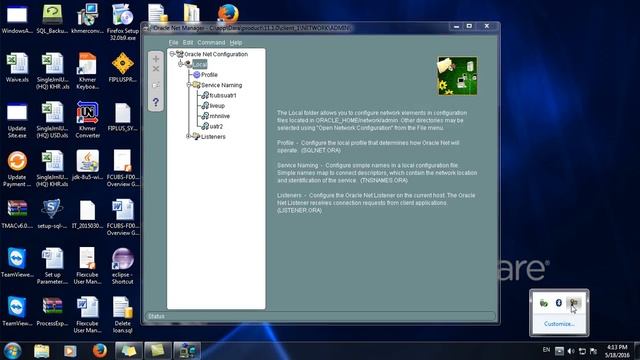640x360 pixels.
Task: Open Windows Media Player from the taskbar
Action: 70,351
